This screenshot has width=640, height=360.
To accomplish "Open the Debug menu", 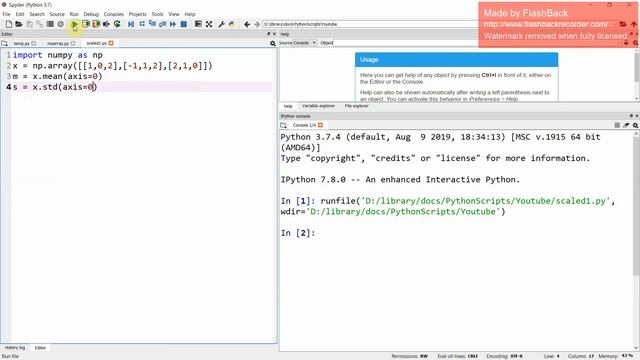I will [x=91, y=14].
